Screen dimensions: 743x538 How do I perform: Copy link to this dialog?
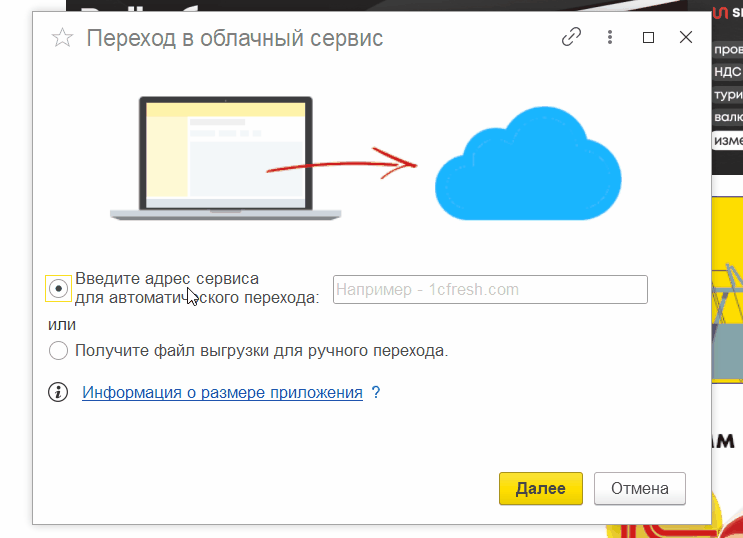[x=571, y=37]
